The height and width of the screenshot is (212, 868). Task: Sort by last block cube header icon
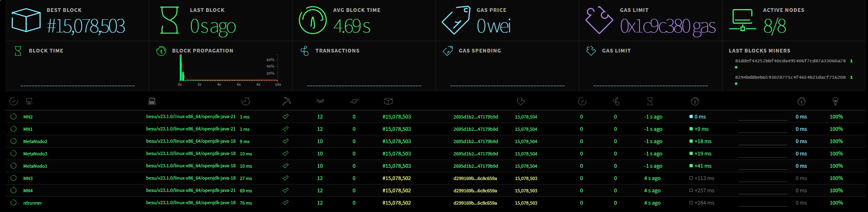(388, 101)
